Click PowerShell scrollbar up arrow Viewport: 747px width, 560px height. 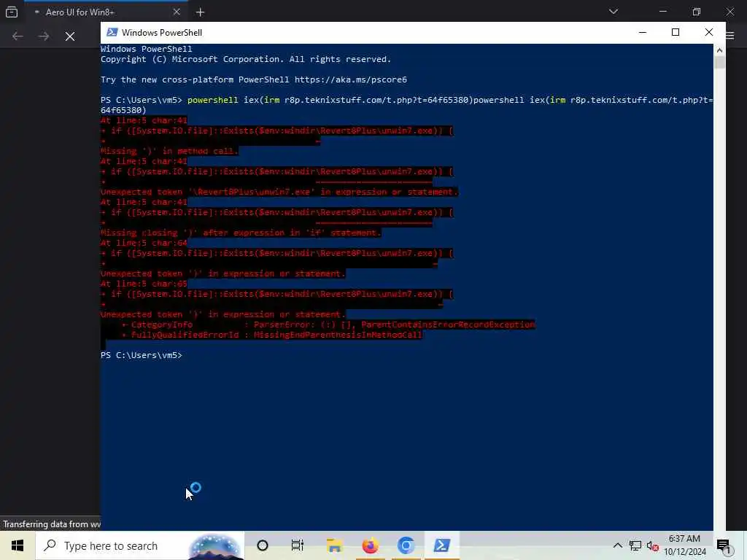click(x=719, y=50)
